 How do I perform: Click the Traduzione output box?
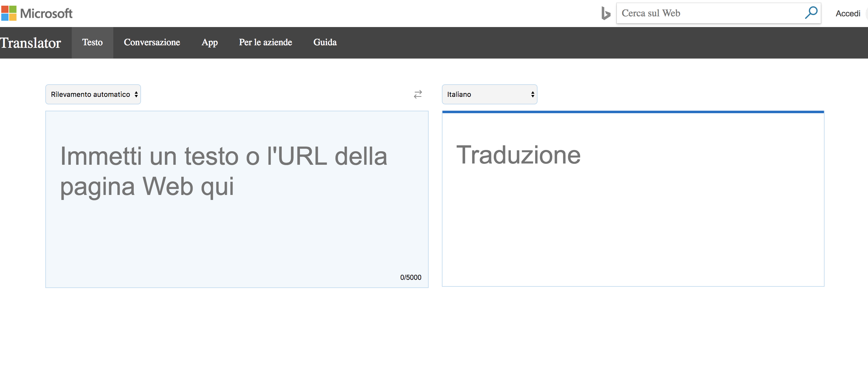click(633, 199)
